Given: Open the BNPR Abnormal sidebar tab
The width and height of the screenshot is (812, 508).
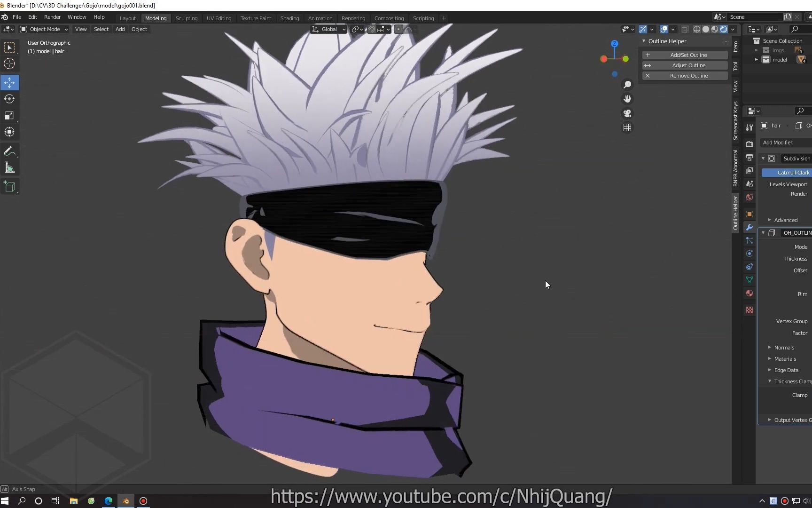Looking at the screenshot, I should (x=735, y=168).
